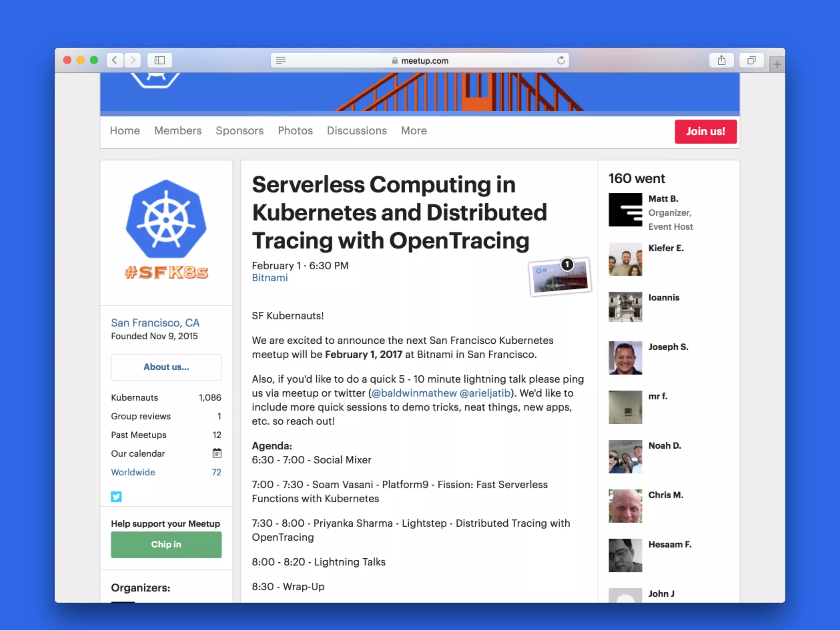840x630 pixels.
Task: Open the Sponsors tab
Action: click(x=240, y=130)
